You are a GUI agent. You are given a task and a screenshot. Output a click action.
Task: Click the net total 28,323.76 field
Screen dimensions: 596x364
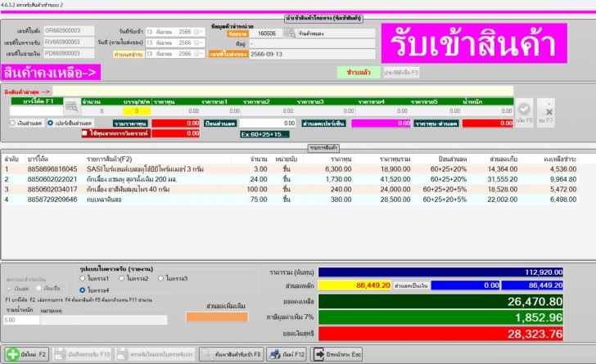click(440, 334)
